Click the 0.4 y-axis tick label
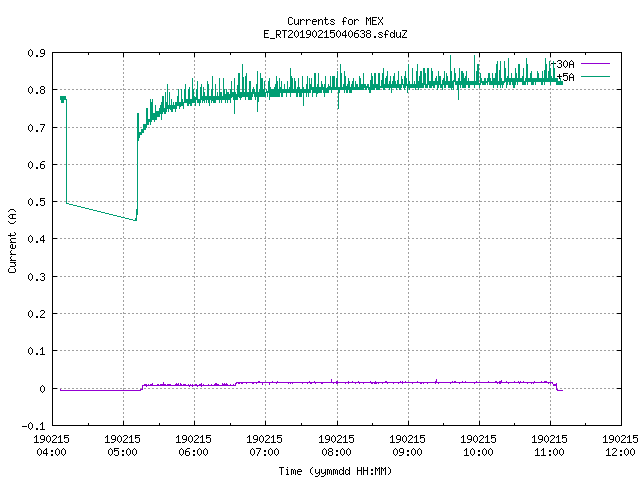 point(36,239)
